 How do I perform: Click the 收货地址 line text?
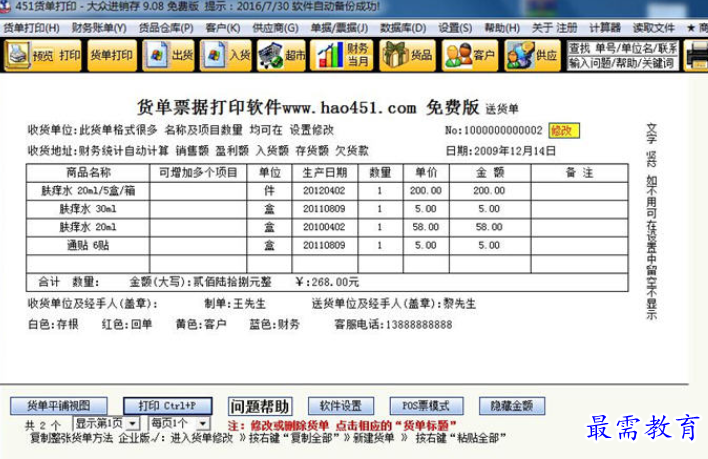(198, 151)
